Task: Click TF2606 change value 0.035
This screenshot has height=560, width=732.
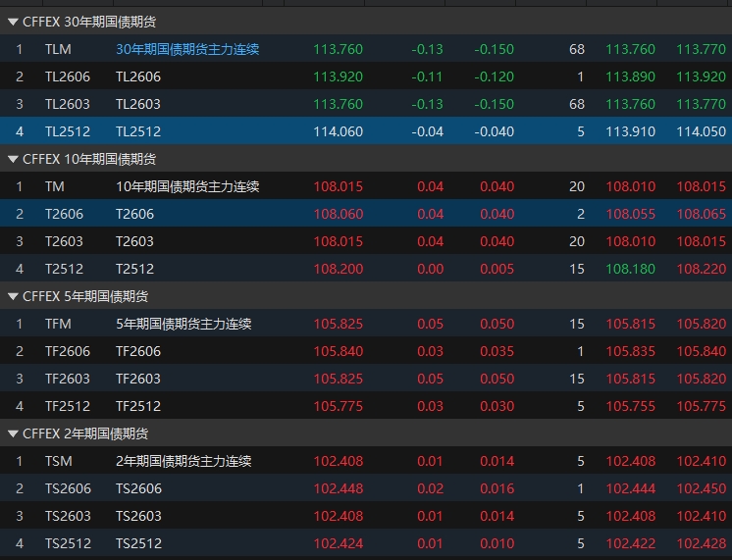Action: [x=497, y=351]
